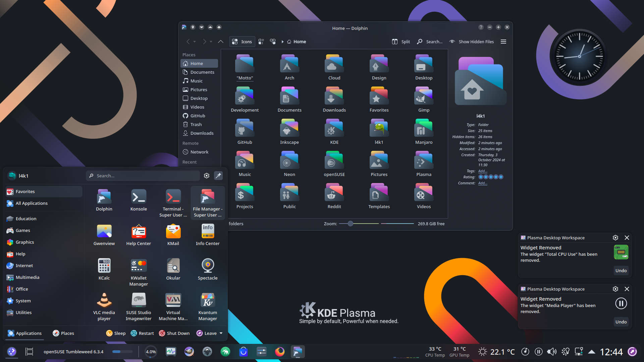The width and height of the screenshot is (644, 362).
Task: Switch Dolphin to compact view mode
Action: 261,42
